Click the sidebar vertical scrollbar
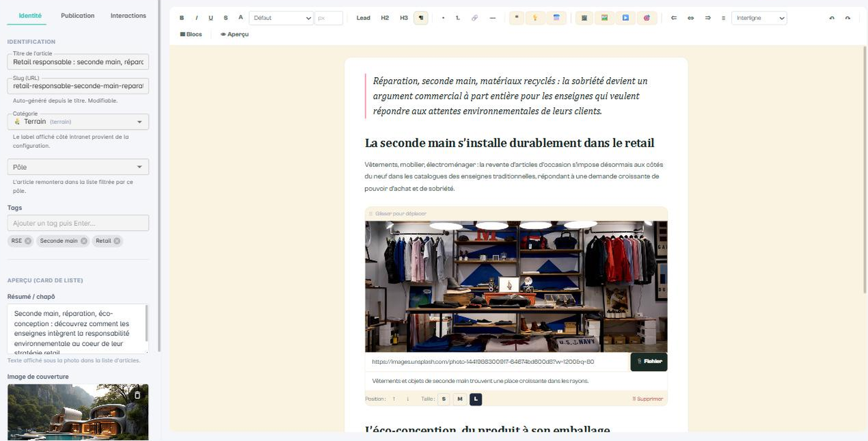The image size is (868, 441). pyautogui.click(x=159, y=175)
